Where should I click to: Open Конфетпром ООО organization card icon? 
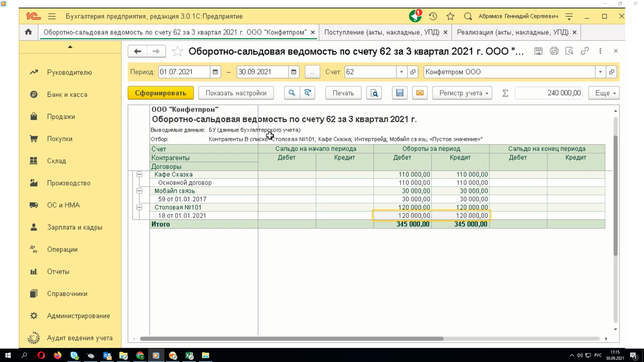(611, 72)
